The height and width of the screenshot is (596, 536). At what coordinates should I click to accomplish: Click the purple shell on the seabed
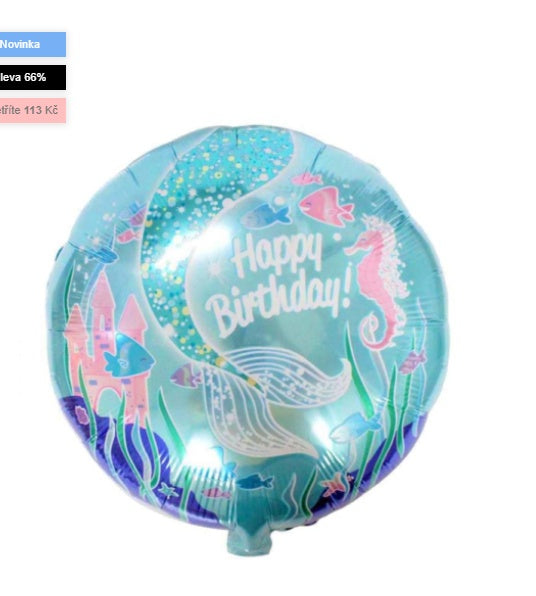[82, 414]
